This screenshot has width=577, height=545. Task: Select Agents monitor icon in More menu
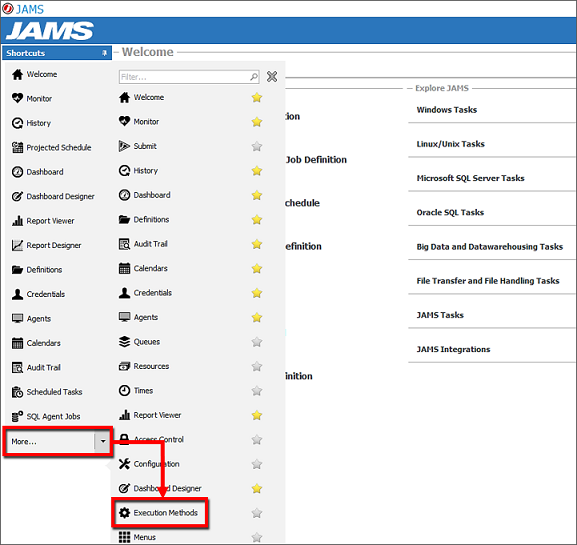(124, 317)
